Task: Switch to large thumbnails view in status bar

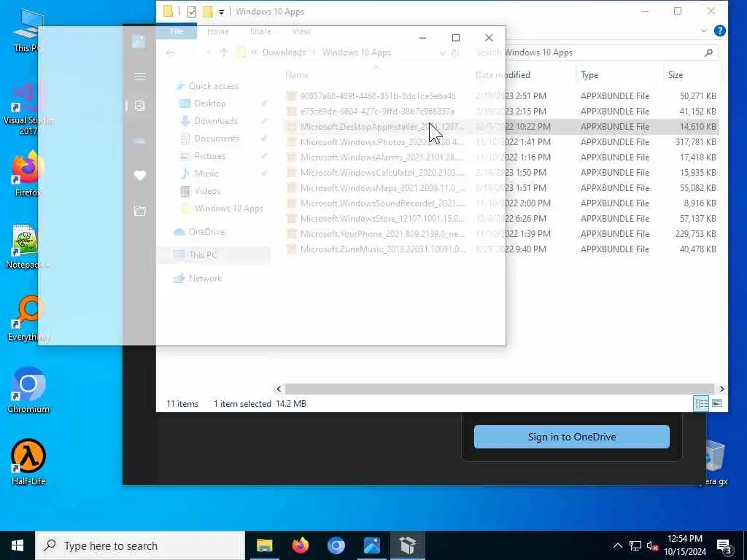Action: [717, 403]
